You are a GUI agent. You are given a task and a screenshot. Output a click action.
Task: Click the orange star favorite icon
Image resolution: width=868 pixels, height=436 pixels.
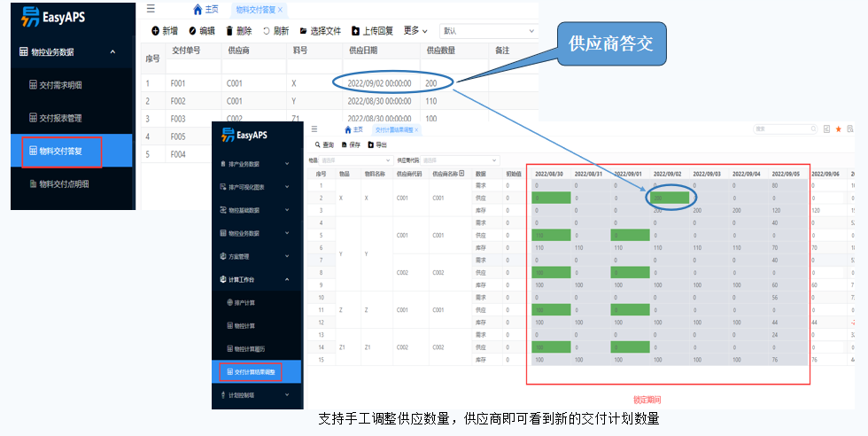(x=838, y=129)
